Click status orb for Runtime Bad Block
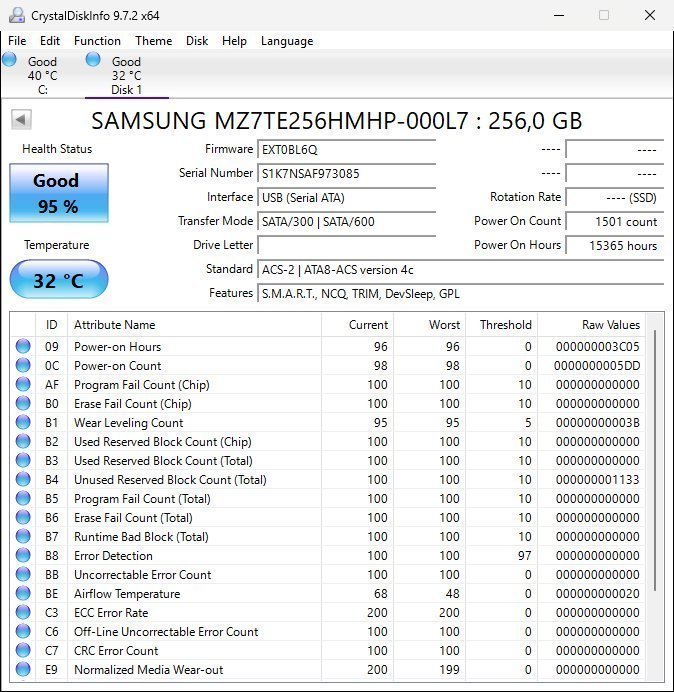The image size is (674, 692). tap(23, 536)
